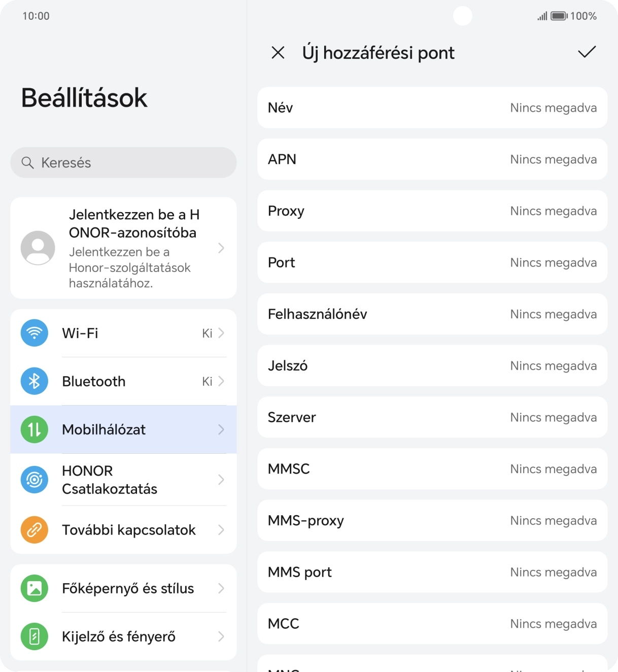
Task: Tap the Bluetooth icon in settings
Action: pyautogui.click(x=35, y=381)
